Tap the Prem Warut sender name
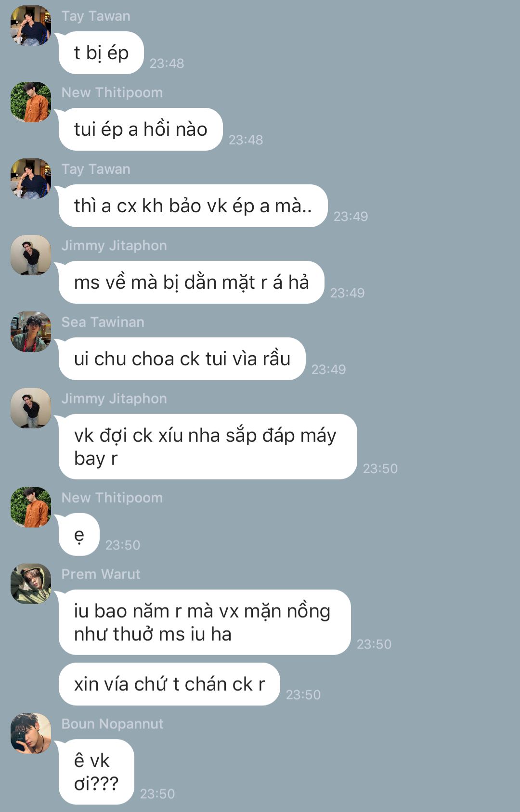 (101, 574)
